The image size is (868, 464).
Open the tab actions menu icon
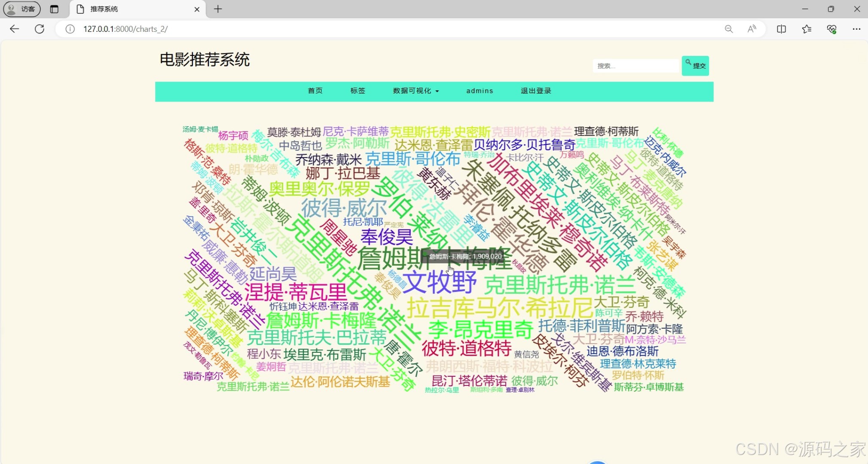click(54, 9)
